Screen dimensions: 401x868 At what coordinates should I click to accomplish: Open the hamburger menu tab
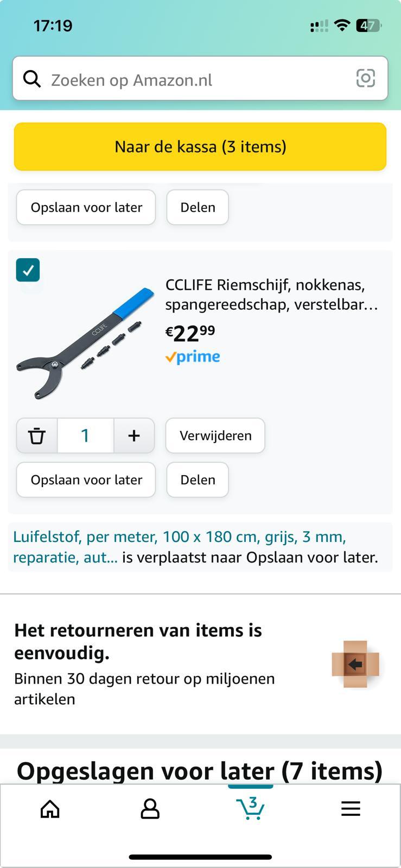pyautogui.click(x=351, y=809)
